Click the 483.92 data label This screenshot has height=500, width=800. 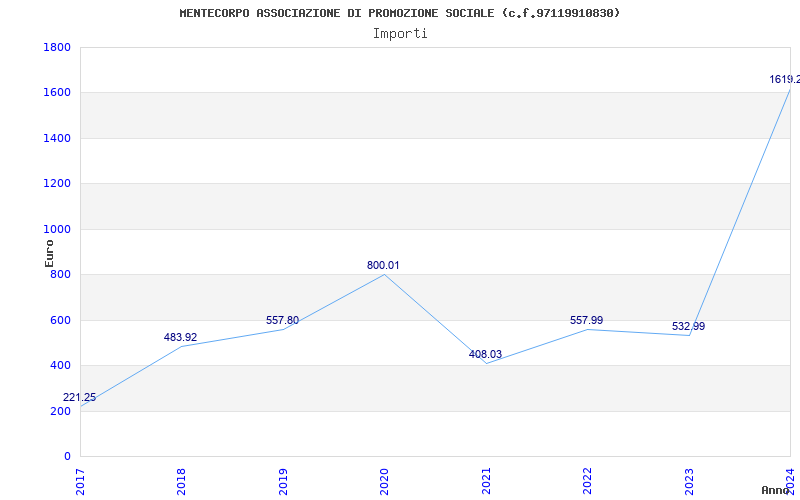180,337
